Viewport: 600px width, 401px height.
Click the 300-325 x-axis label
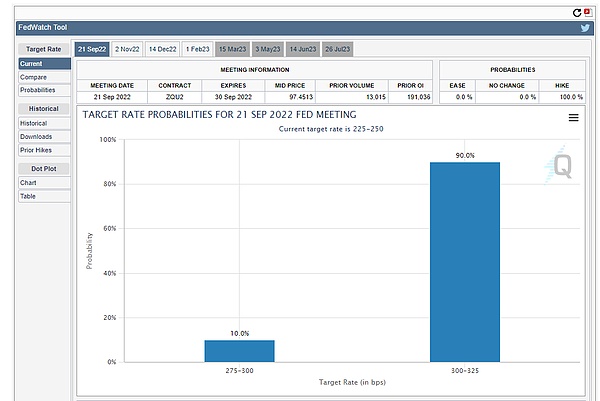[x=465, y=370]
